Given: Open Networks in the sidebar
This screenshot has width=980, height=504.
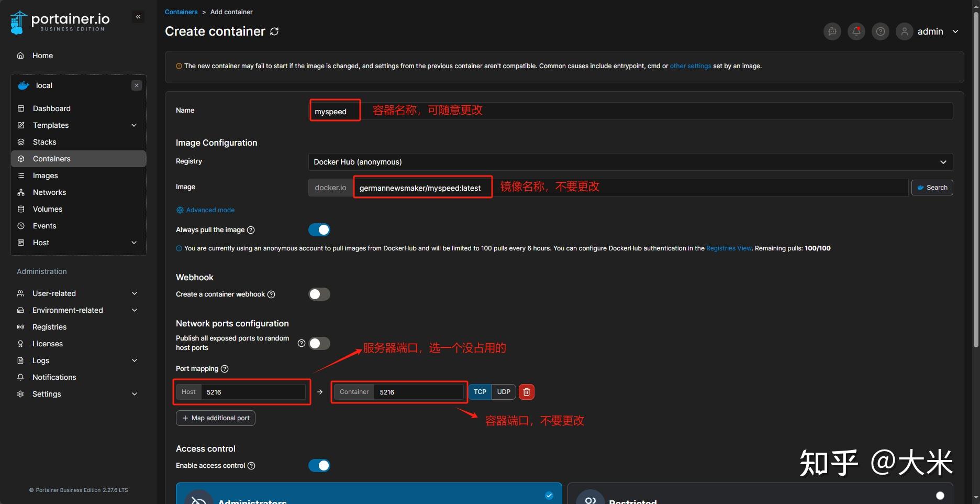Looking at the screenshot, I should (x=49, y=192).
